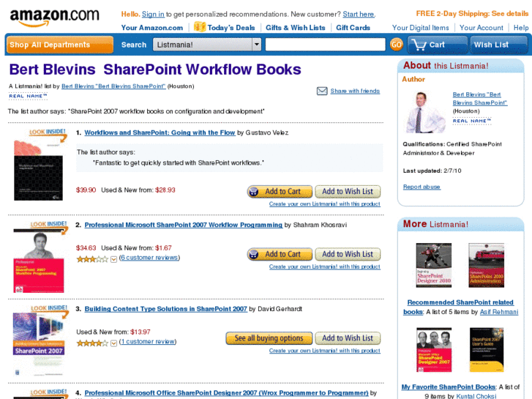Open Shahram Khosravi book cover image
The width and height of the screenshot is (532, 399).
[x=40, y=257]
